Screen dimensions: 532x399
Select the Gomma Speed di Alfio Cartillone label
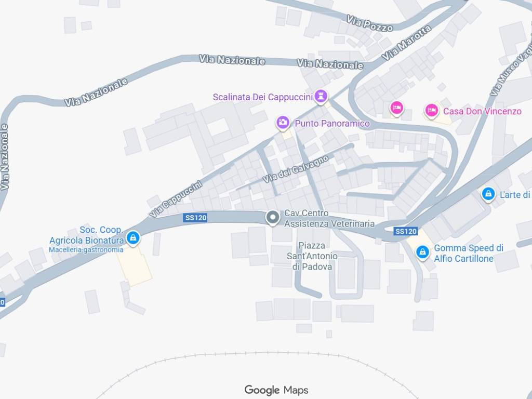pyautogui.click(x=468, y=253)
